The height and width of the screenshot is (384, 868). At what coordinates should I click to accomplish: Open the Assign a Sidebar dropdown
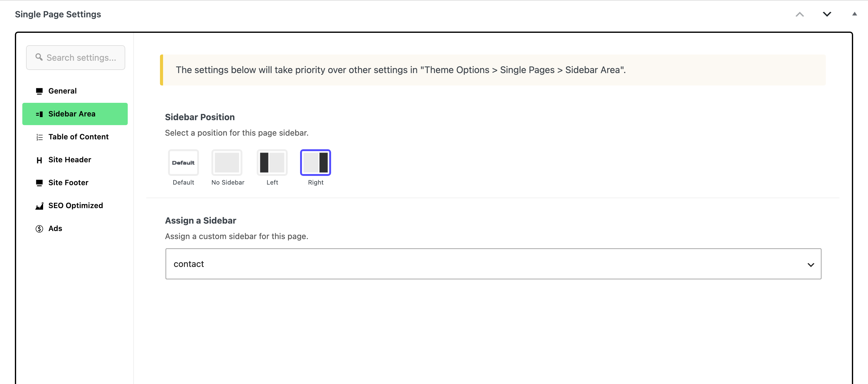493,264
